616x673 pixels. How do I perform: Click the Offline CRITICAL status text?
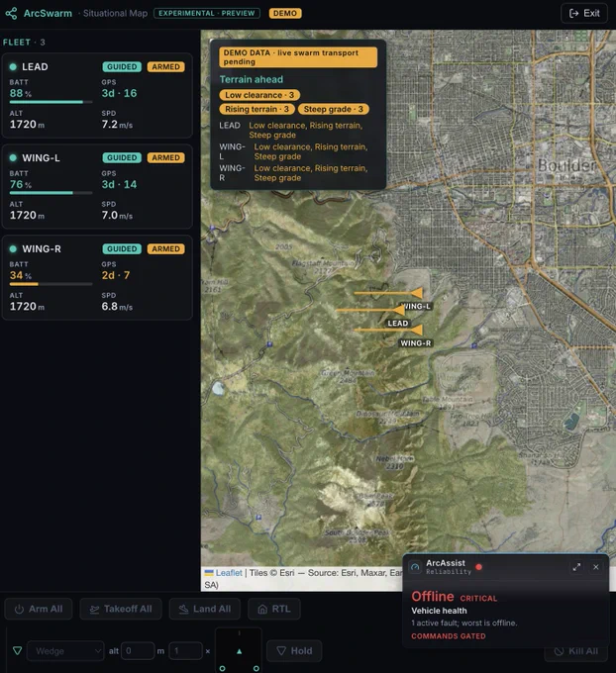click(x=454, y=597)
